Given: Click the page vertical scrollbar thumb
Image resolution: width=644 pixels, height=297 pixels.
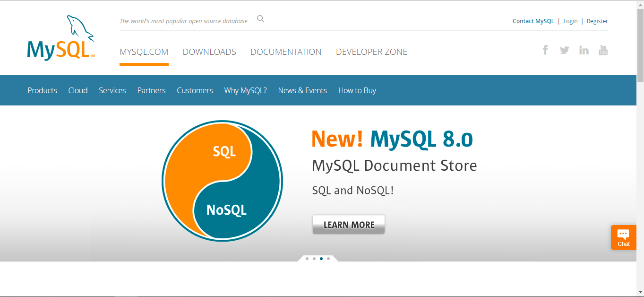Looking at the screenshot, I should [x=640, y=44].
